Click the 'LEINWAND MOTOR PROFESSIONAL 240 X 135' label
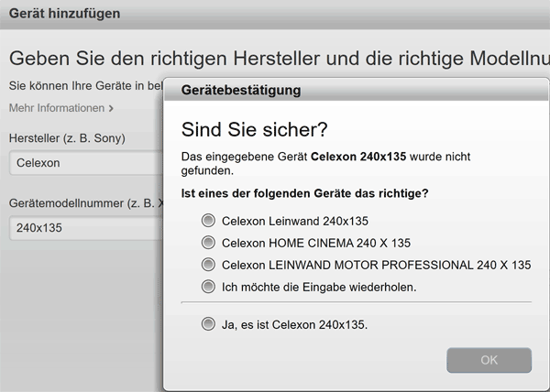The height and width of the screenshot is (392, 550). tap(376, 265)
